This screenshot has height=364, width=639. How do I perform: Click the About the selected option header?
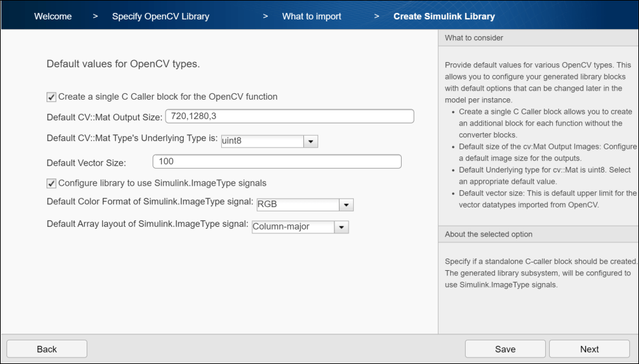point(489,234)
